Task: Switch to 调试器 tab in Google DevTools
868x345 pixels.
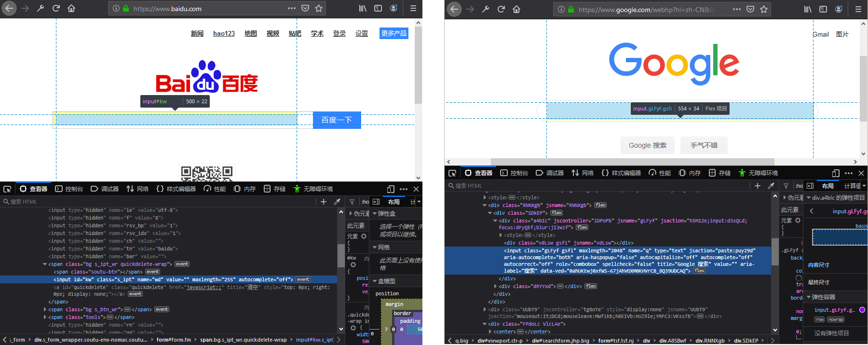Action: [550, 173]
